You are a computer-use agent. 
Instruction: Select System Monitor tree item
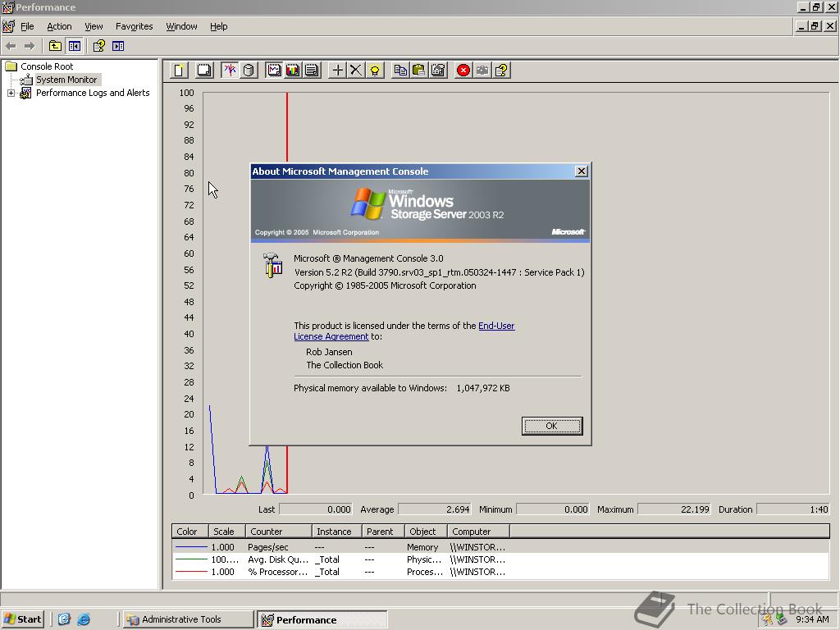click(x=66, y=80)
